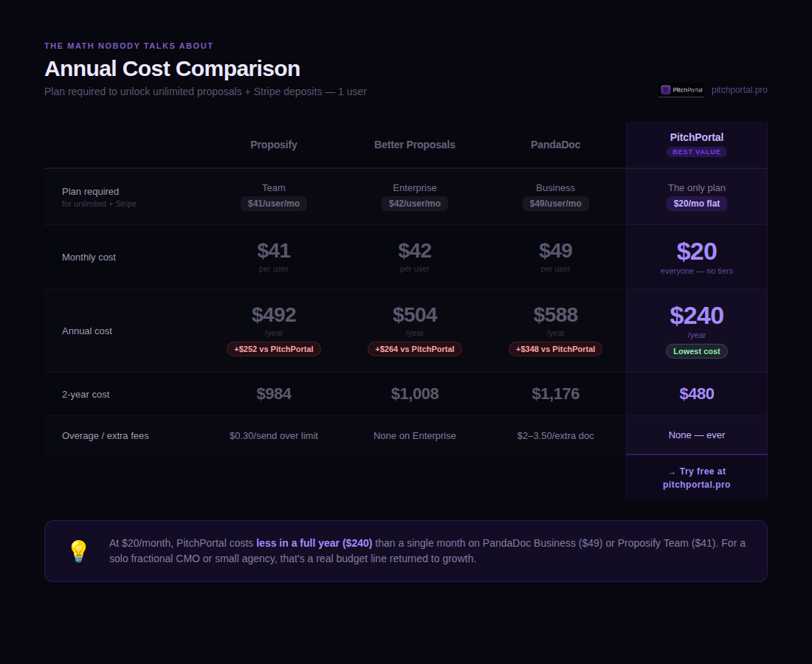The image size is (812, 664).
Task: Click the Enterprise plan name
Action: click(x=414, y=188)
